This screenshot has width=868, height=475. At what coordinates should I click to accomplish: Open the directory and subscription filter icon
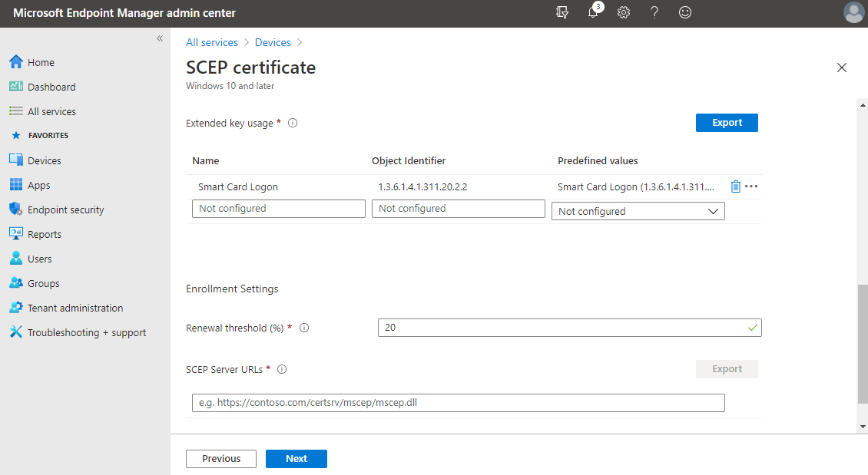click(562, 13)
